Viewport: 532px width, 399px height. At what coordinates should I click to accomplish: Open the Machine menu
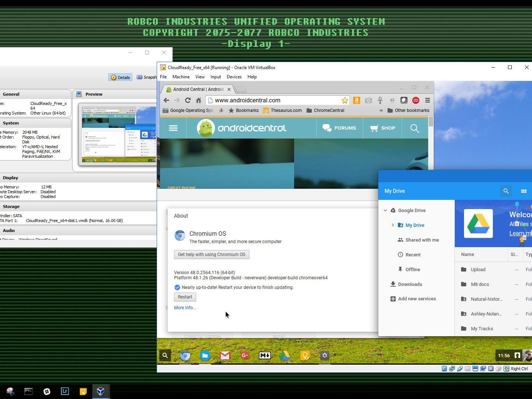[x=181, y=77]
